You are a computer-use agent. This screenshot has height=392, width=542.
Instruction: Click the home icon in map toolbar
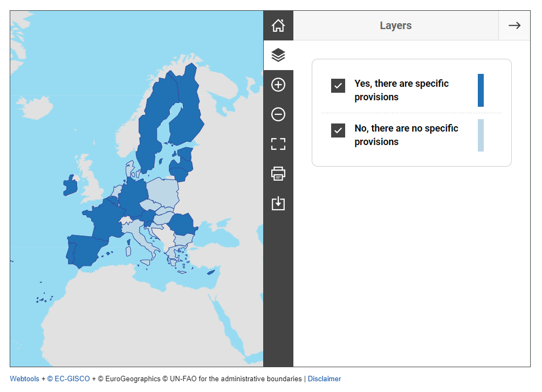(x=278, y=25)
